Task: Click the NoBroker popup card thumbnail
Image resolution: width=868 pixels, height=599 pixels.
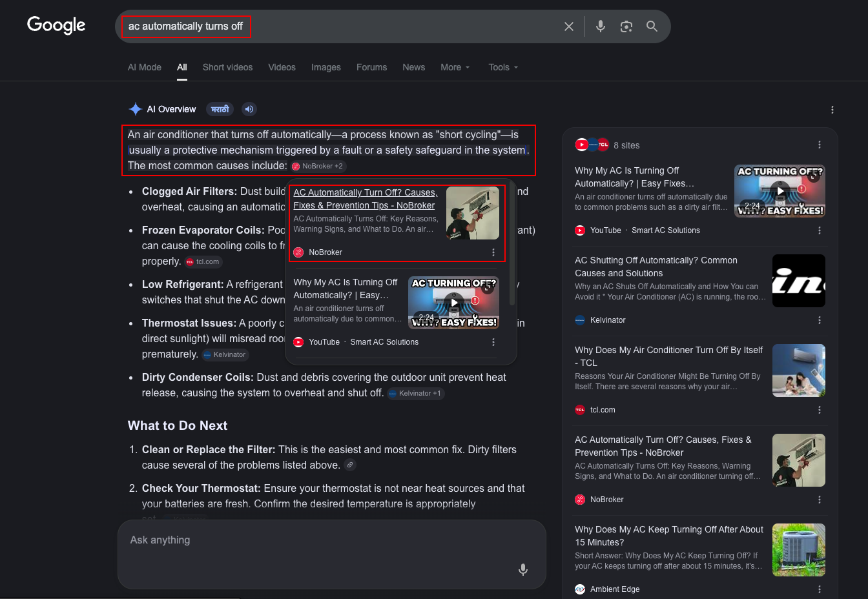Action: 473,213
